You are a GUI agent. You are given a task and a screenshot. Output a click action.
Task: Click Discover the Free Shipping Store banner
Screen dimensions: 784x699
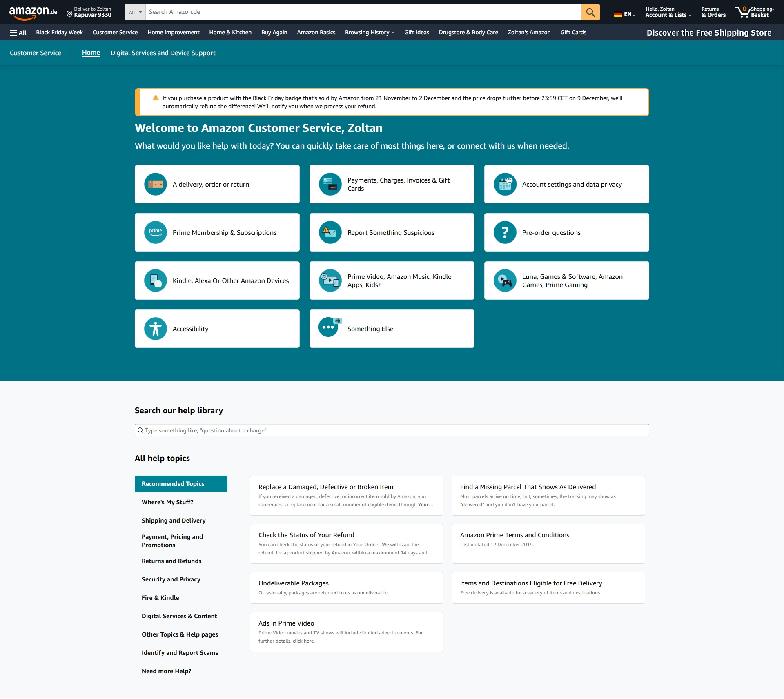tap(709, 33)
